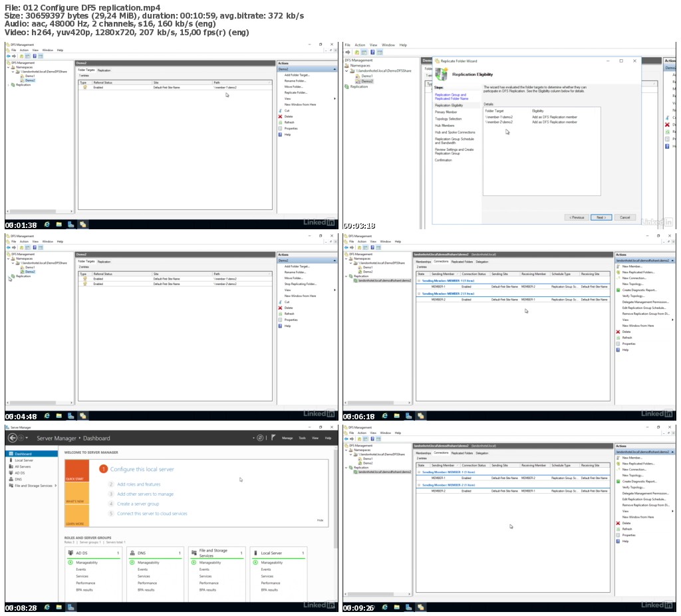
Task: Select All Servers in Server Manager sidebar
Action: 23,466
